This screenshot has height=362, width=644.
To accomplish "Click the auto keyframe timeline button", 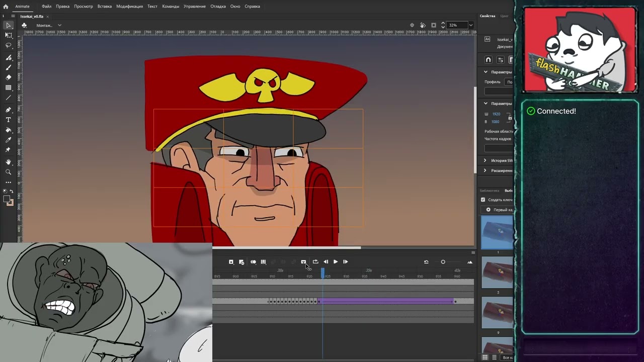I will tap(242, 262).
